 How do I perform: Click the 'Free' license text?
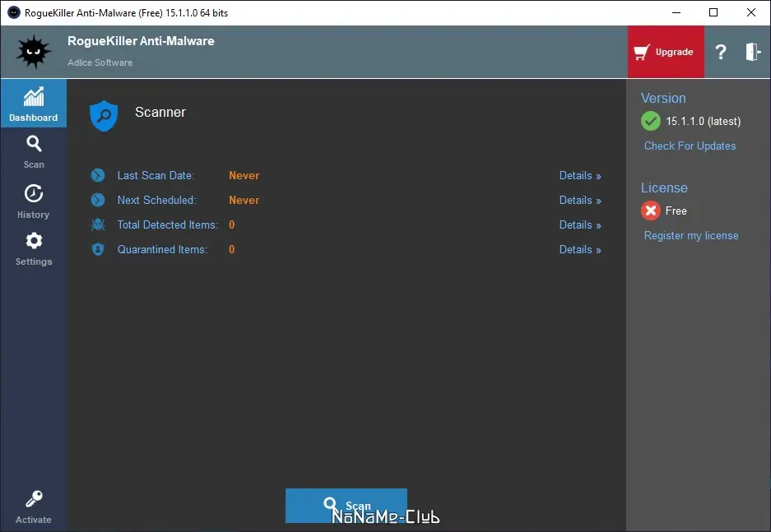[x=676, y=210]
